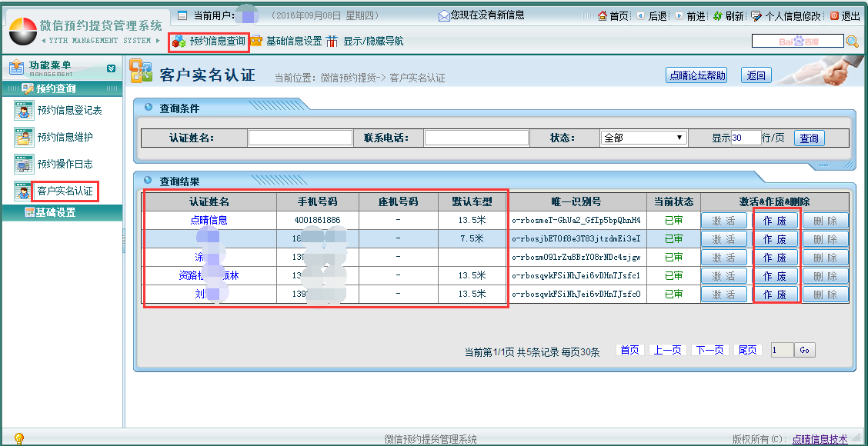Click the 点晴论坛帮助 button
This screenshot has width=868, height=446.
point(696,75)
